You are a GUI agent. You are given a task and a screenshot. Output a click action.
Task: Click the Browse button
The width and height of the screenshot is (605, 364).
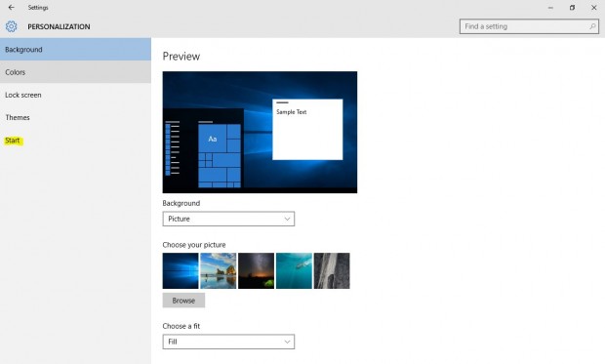[x=183, y=301]
